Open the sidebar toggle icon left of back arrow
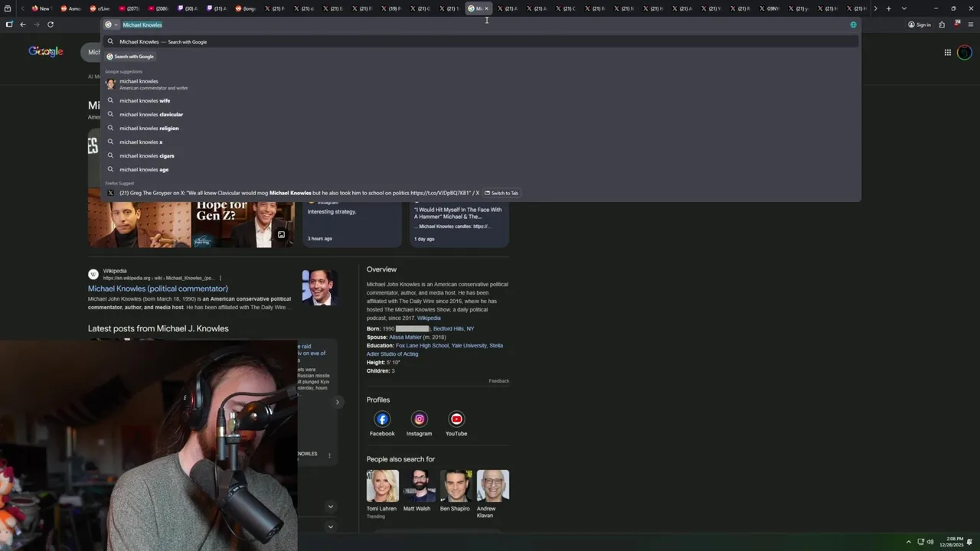980x551 pixels. pyautogui.click(x=9, y=24)
